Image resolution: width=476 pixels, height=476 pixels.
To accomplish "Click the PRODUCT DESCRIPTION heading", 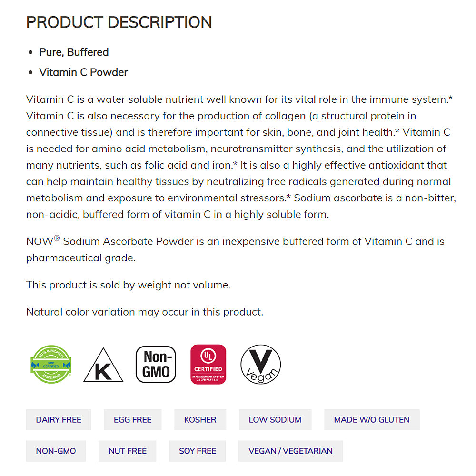I will [x=119, y=22].
